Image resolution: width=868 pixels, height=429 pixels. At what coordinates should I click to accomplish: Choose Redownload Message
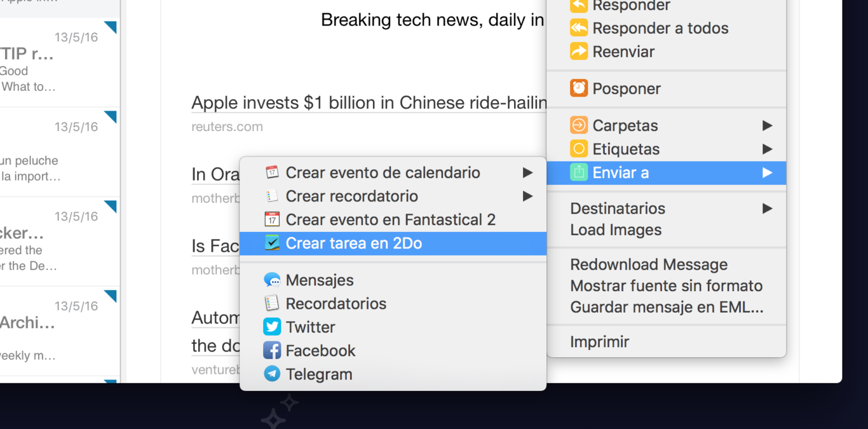[649, 264]
